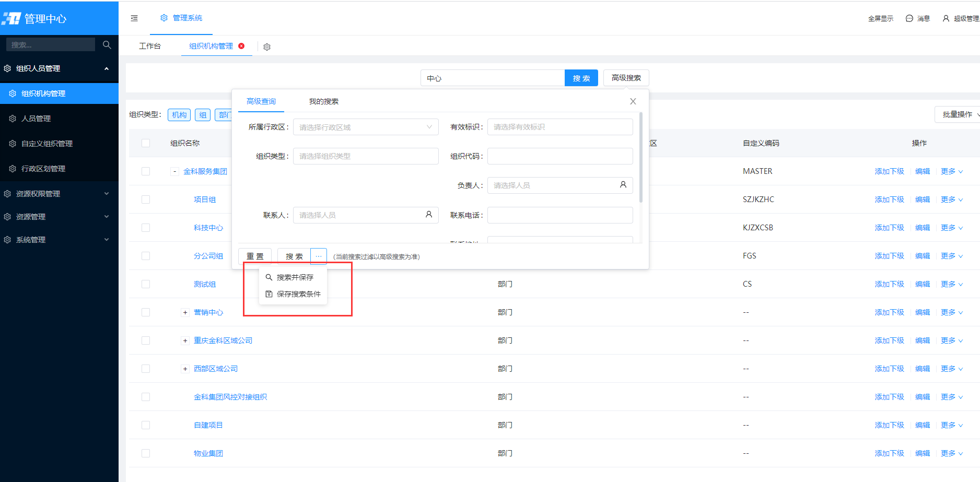Viewport: 980px width, 482px height.
Task: Click the 重置 button
Action: 255,256
